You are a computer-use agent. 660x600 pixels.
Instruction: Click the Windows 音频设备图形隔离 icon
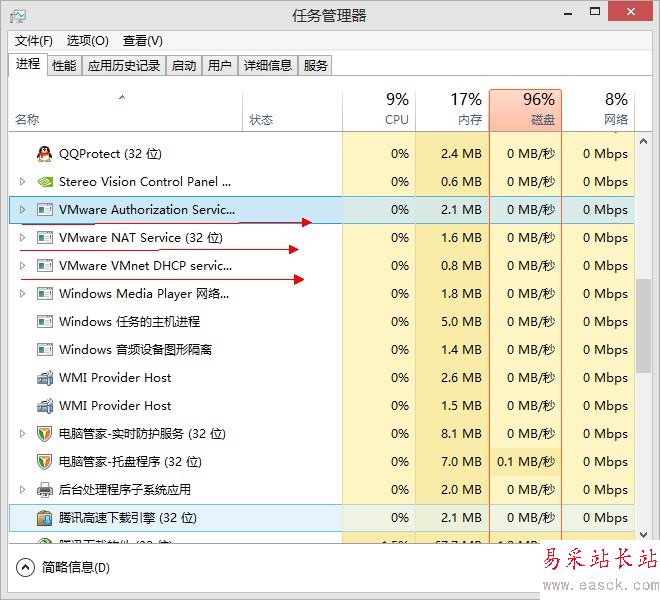(x=45, y=349)
